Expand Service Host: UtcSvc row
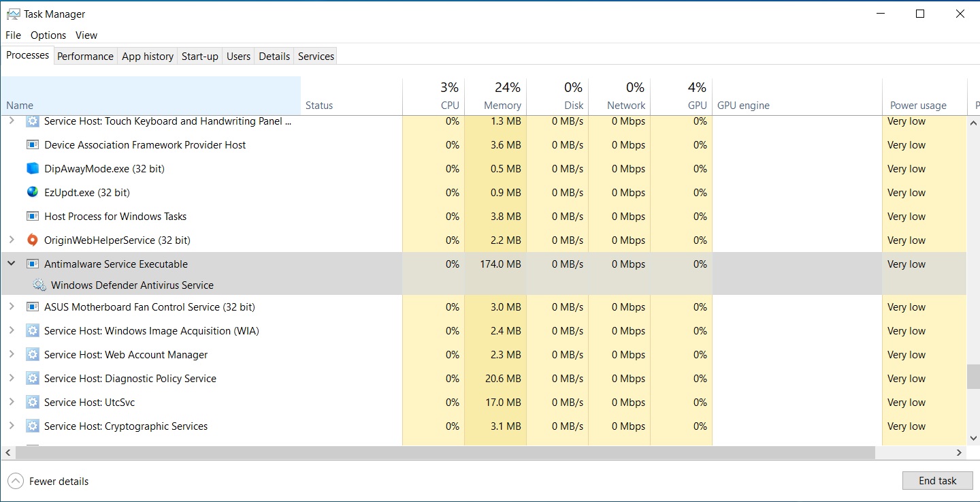The image size is (980, 502). (11, 403)
